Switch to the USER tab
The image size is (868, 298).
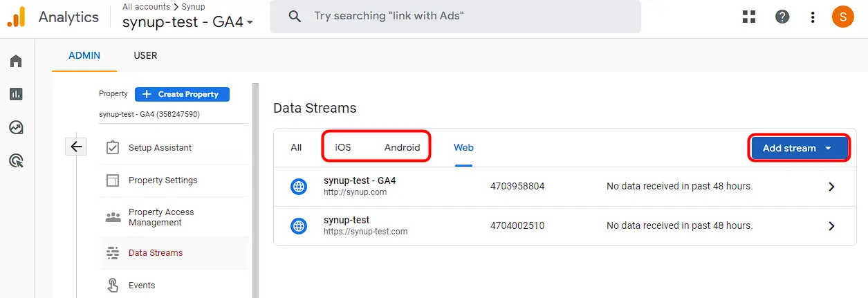point(145,55)
